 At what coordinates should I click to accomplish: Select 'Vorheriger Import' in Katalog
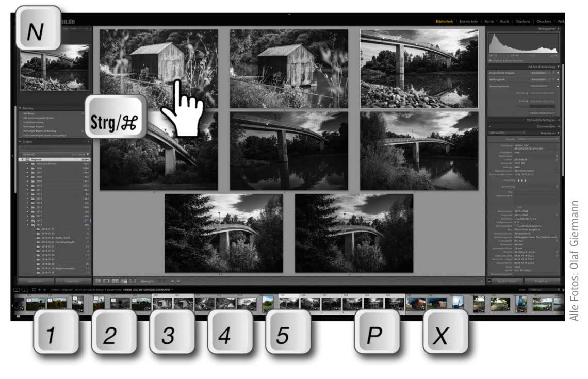click(x=34, y=126)
